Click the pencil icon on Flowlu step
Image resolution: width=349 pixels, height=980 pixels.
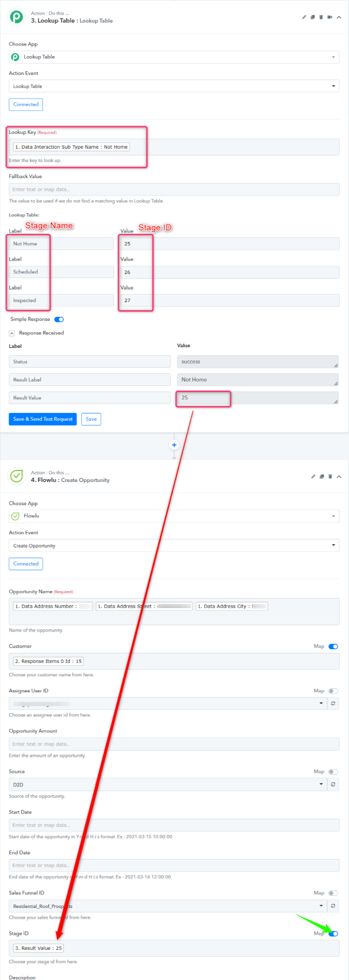click(313, 477)
